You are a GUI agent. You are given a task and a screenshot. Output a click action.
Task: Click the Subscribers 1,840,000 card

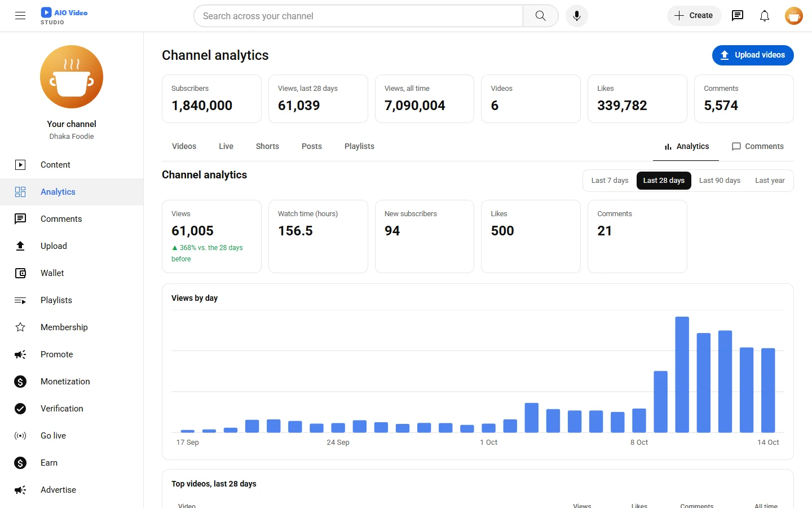(x=211, y=99)
